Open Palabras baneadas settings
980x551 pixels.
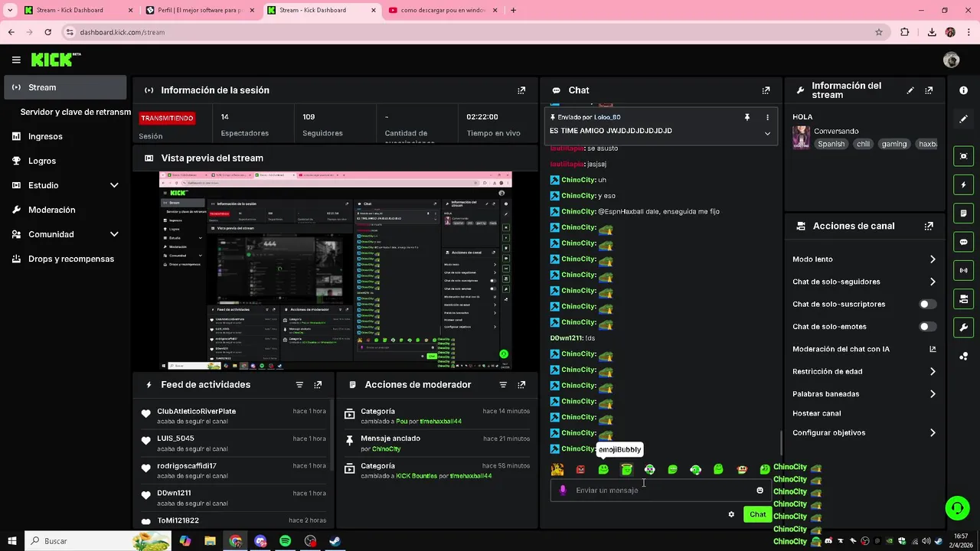click(864, 394)
